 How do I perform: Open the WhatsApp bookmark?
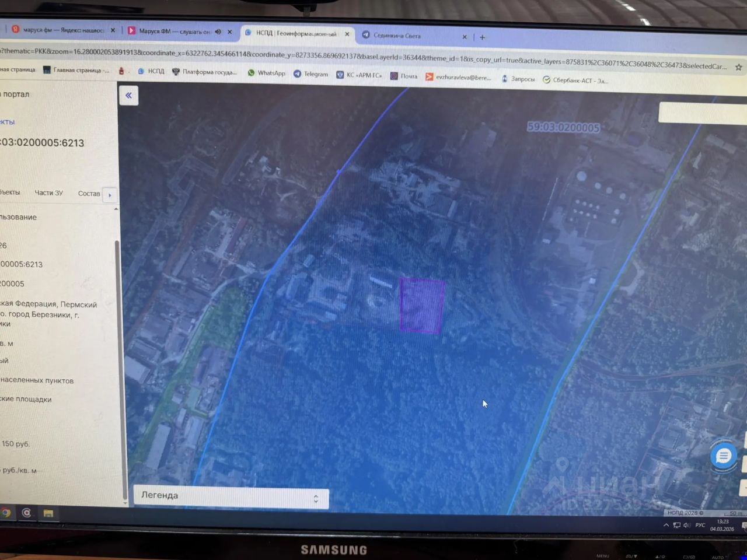(266, 73)
